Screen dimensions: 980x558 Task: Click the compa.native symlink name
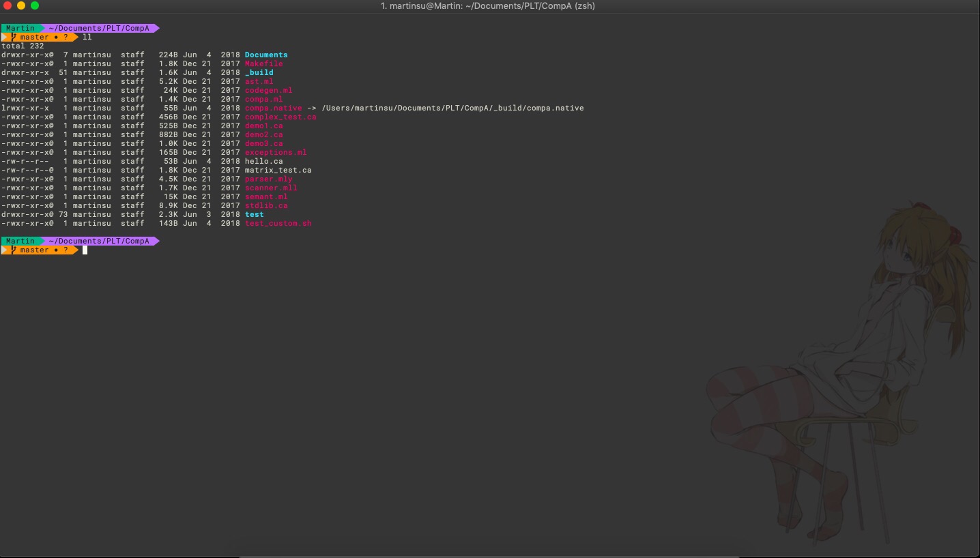click(273, 108)
